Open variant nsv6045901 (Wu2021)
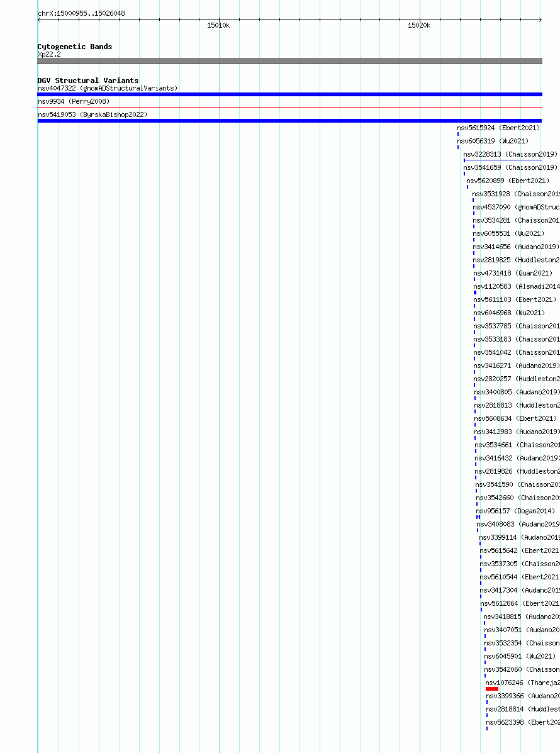The image size is (560, 753). [520, 656]
